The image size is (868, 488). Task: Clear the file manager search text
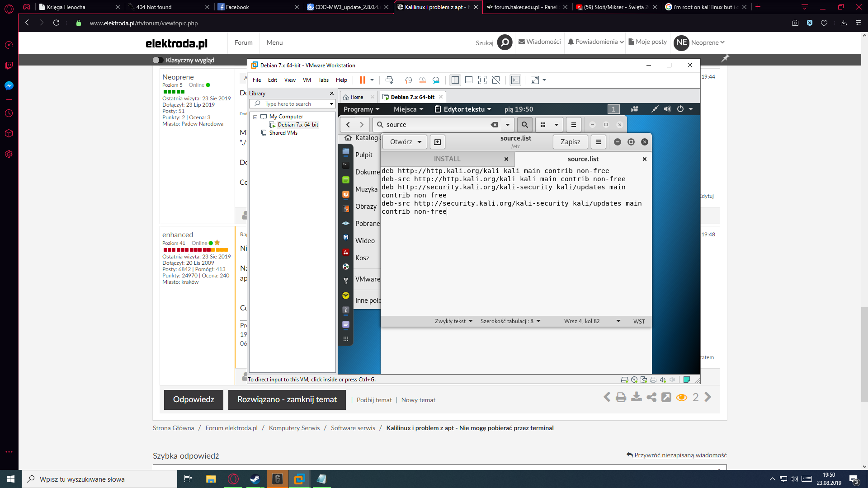494,125
